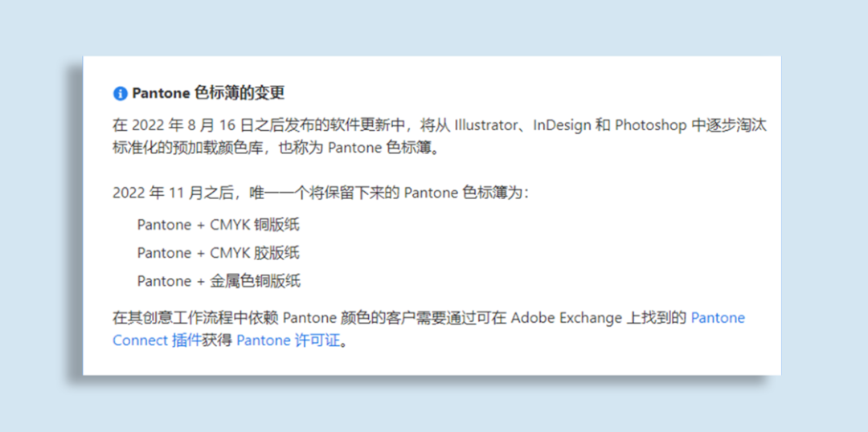Select the "Pantone + CMYK 铜版纸" list entry
Screen dimensions: 868x432
218,225
